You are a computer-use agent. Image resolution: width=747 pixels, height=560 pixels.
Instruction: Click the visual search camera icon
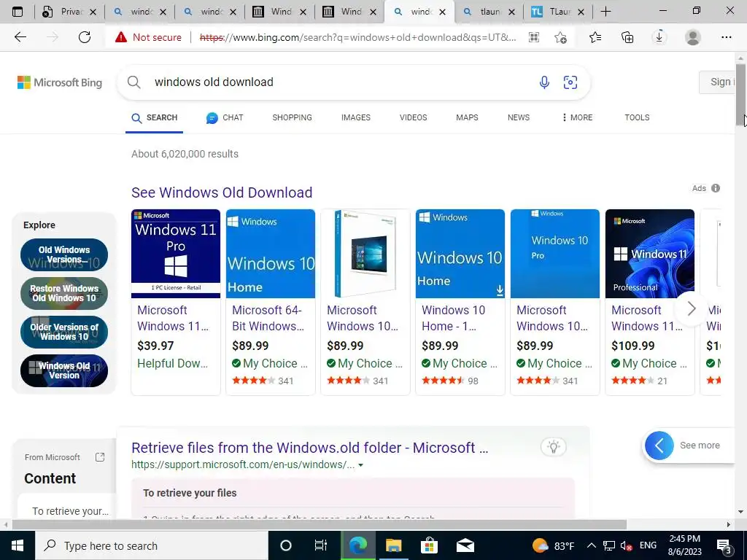[570, 82]
